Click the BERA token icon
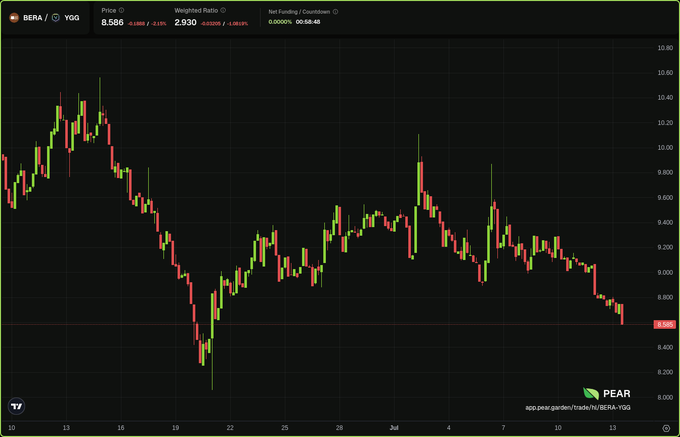 tap(14, 18)
